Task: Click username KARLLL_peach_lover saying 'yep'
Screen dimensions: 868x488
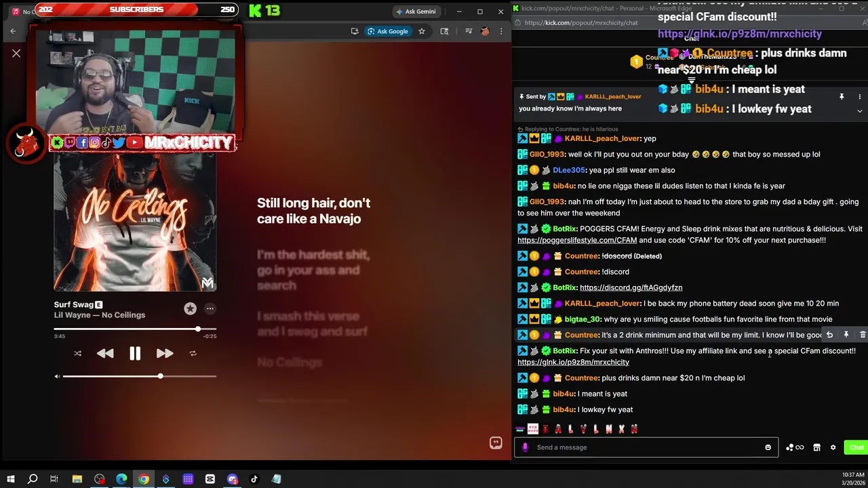Action: pos(602,138)
